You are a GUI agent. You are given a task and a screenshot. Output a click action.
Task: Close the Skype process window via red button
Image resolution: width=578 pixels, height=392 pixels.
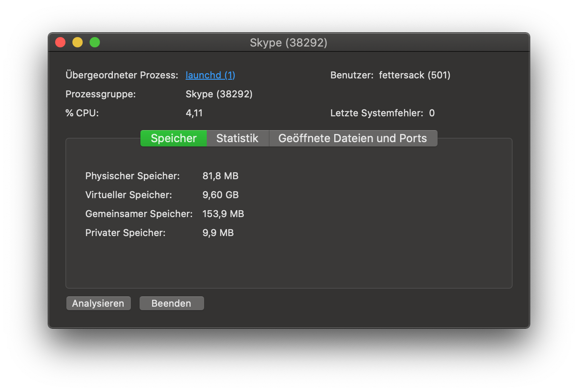click(x=60, y=42)
